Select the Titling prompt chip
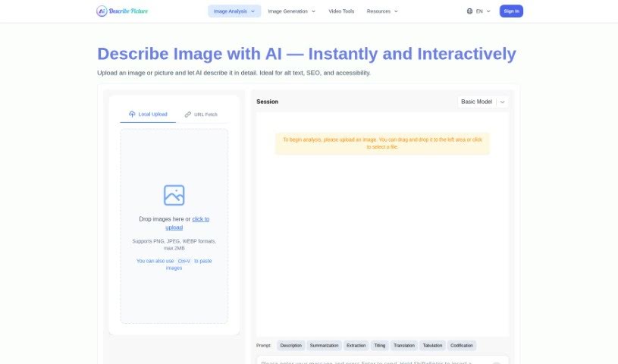The height and width of the screenshot is (364, 618). coord(380,346)
